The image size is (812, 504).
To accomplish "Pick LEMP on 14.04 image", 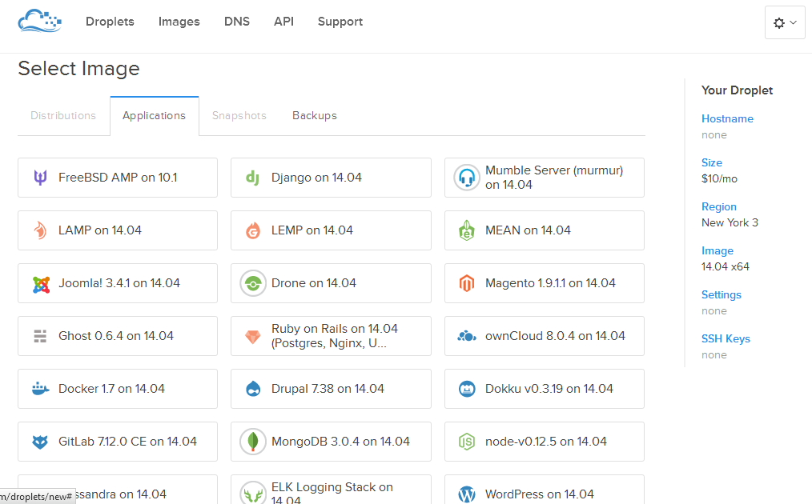I will (331, 230).
